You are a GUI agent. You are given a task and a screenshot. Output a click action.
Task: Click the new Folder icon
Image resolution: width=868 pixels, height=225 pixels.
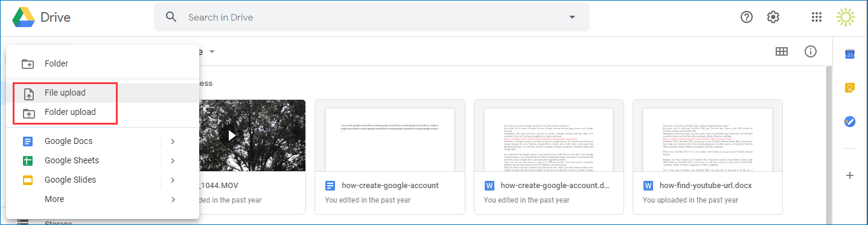[28, 64]
